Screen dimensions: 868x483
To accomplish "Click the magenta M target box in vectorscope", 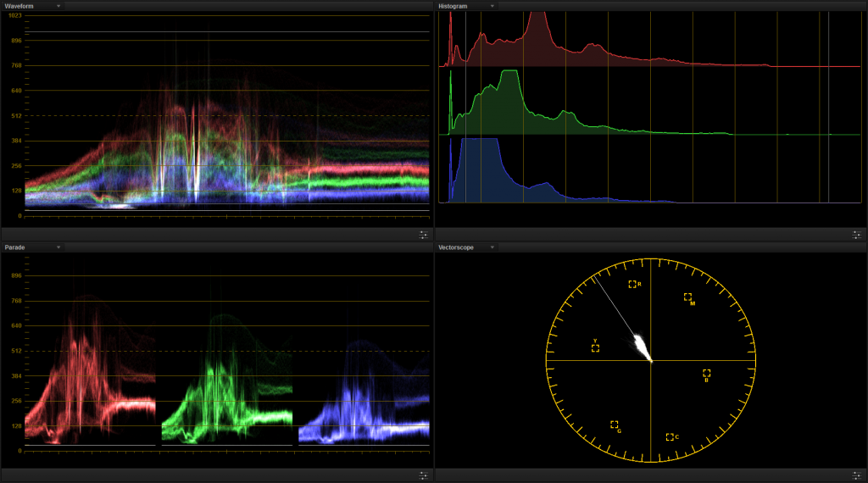I will (x=687, y=297).
